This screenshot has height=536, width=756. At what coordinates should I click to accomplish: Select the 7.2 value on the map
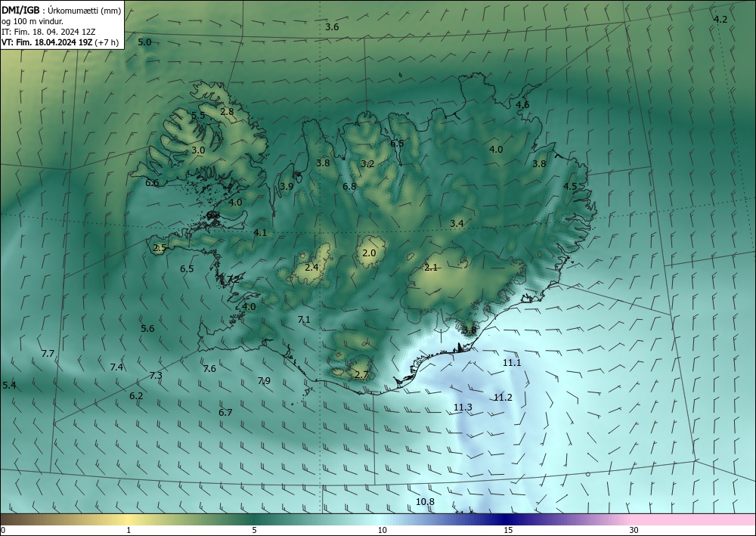pyautogui.click(x=234, y=279)
